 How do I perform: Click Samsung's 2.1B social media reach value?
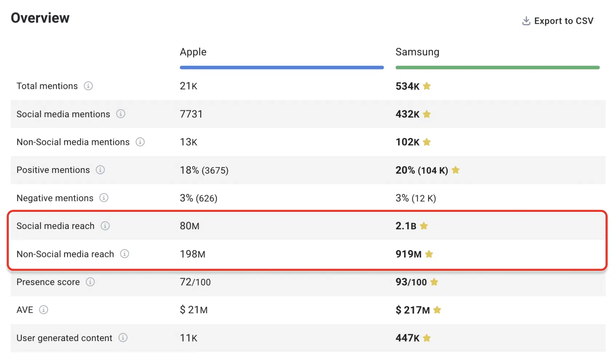coord(406,226)
